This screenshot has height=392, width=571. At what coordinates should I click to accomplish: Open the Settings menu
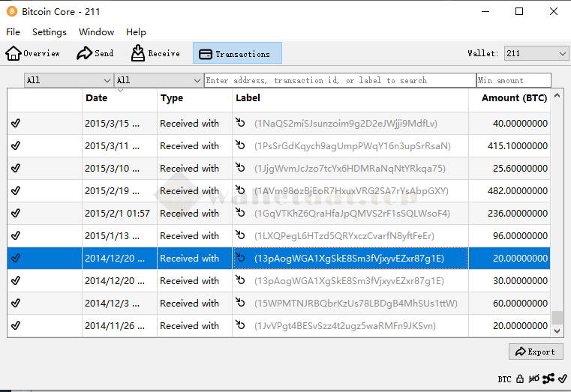click(50, 32)
